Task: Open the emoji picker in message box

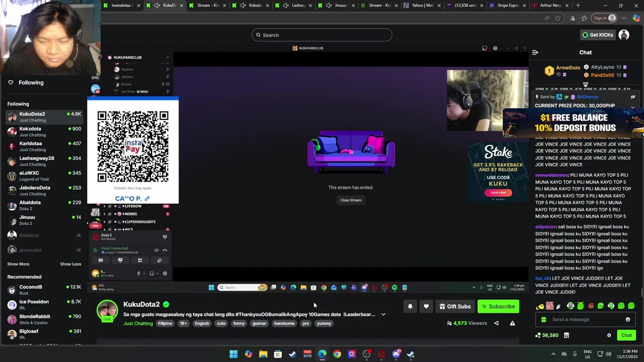Action: 627,319
